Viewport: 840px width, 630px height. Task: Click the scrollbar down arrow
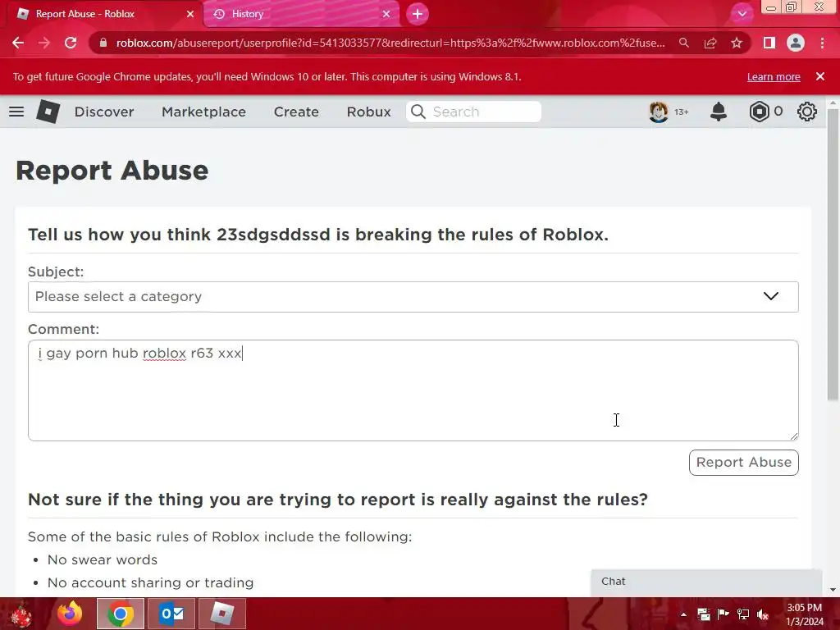click(x=833, y=590)
